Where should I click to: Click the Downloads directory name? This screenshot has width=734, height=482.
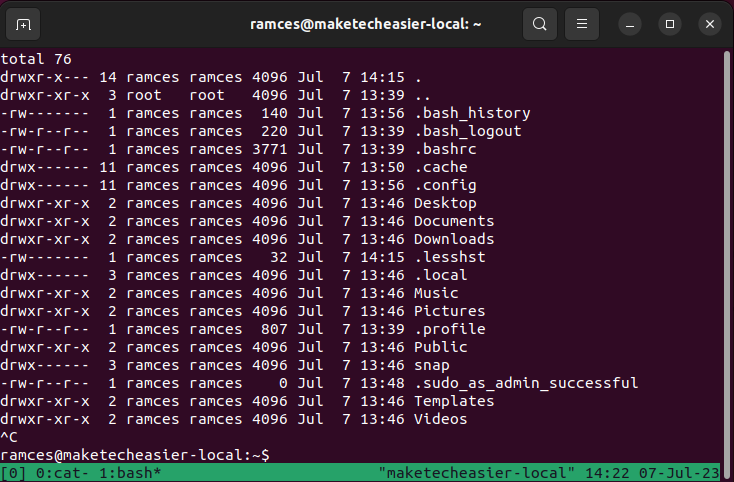(454, 239)
